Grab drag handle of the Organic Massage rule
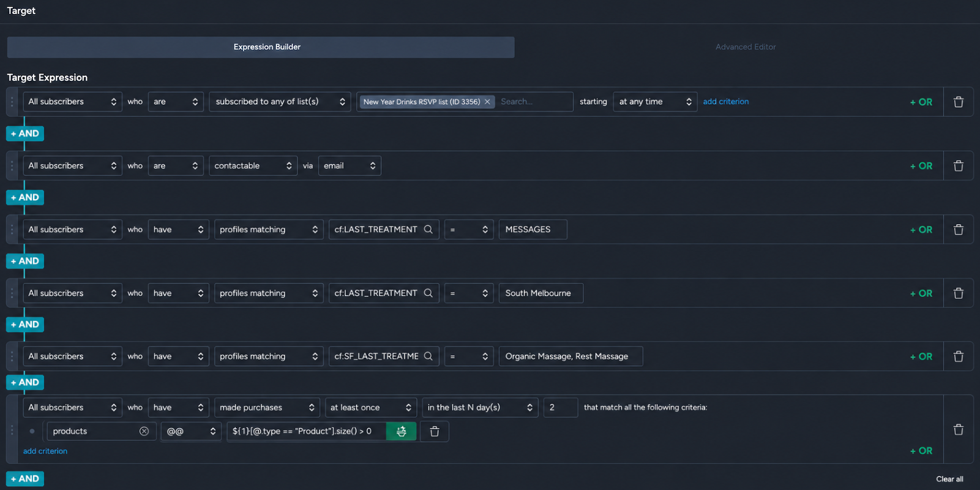 click(x=12, y=356)
